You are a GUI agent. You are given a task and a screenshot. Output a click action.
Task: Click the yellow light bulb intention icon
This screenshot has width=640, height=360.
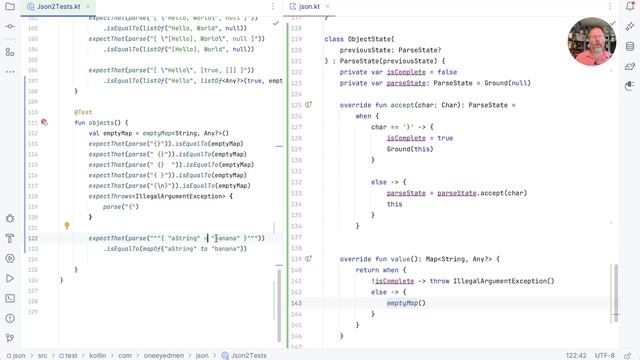click(67, 225)
